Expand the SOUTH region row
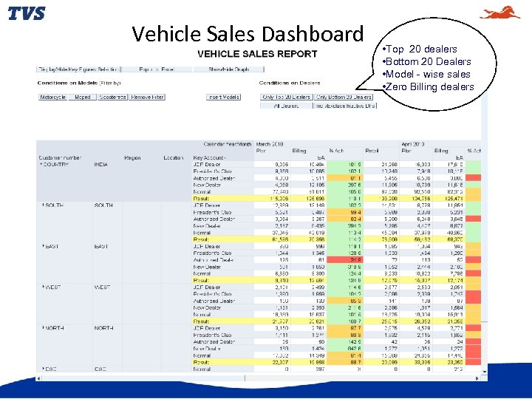The width and height of the screenshot is (532, 399). 43,205
